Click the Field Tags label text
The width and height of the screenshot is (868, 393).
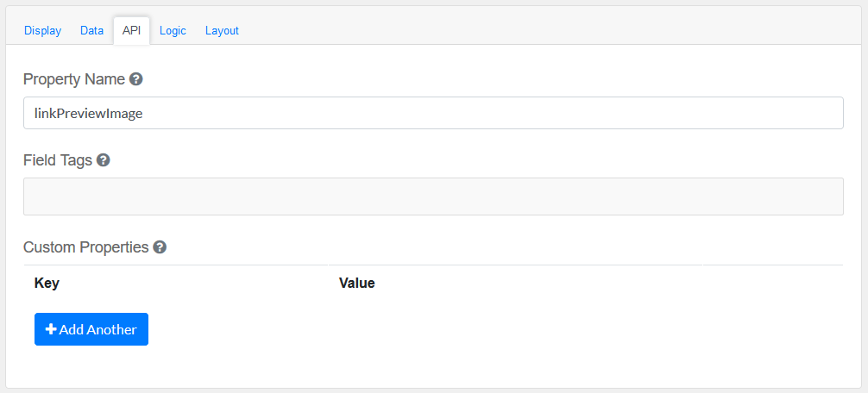click(x=58, y=160)
